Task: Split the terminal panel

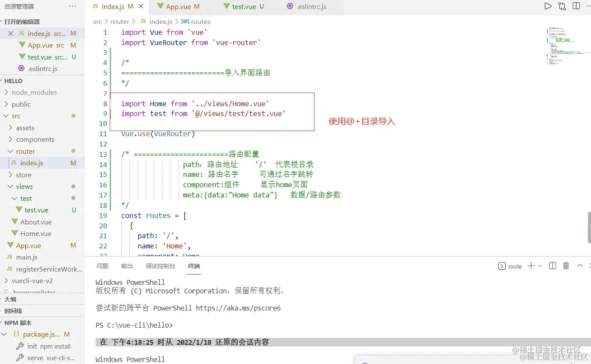Action: click(x=552, y=266)
